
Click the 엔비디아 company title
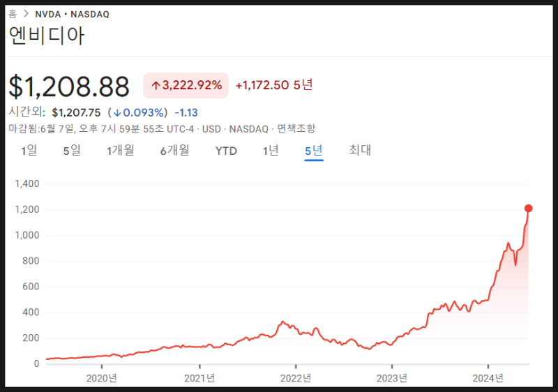[x=47, y=36]
